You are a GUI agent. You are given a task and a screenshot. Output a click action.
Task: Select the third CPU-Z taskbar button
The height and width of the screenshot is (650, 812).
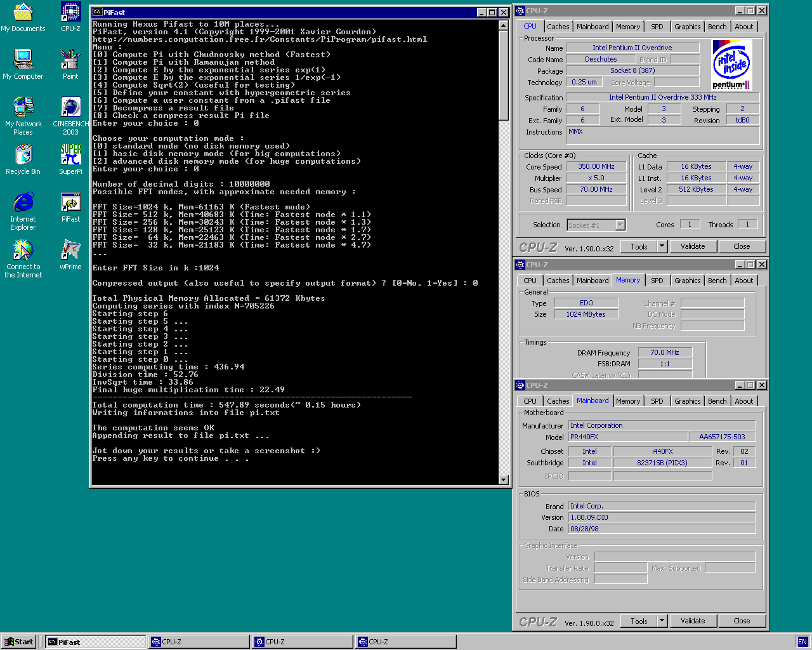click(406, 642)
